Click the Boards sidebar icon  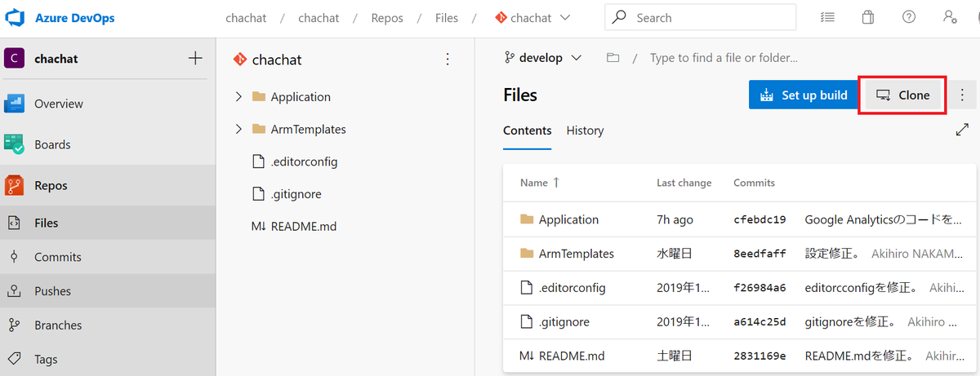[16, 144]
